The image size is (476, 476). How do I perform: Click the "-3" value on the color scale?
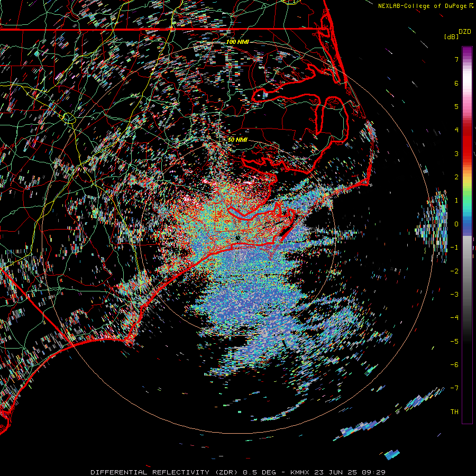[x=454, y=295]
